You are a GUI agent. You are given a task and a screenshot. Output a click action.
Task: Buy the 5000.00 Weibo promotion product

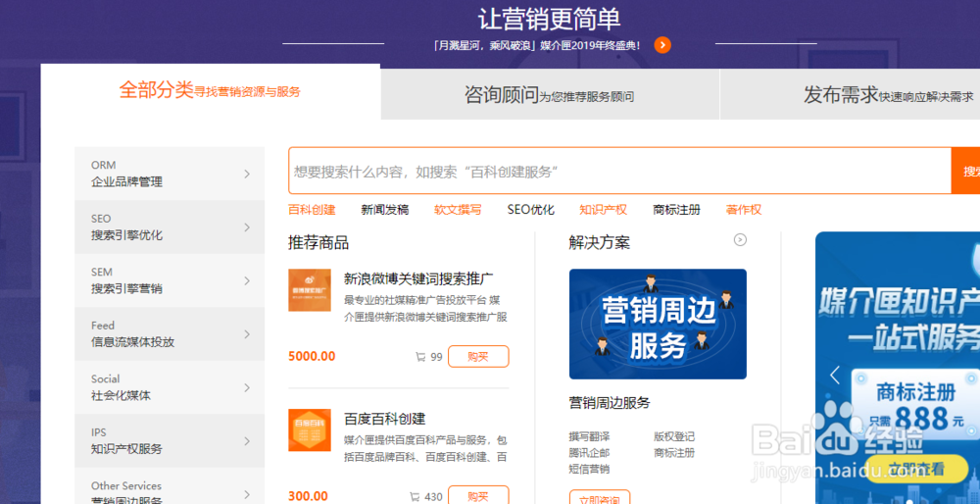(x=478, y=356)
